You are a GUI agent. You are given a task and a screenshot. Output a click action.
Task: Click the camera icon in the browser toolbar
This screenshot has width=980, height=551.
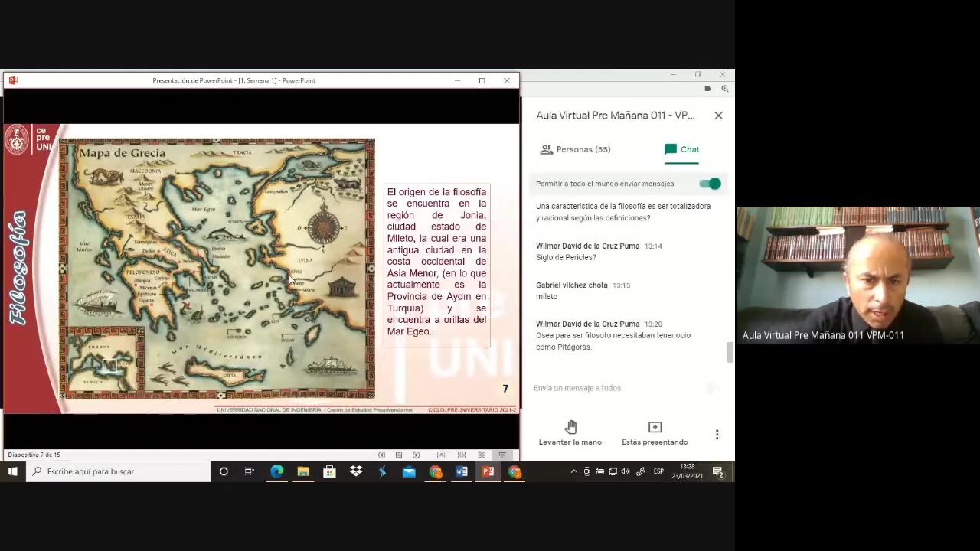click(x=708, y=89)
